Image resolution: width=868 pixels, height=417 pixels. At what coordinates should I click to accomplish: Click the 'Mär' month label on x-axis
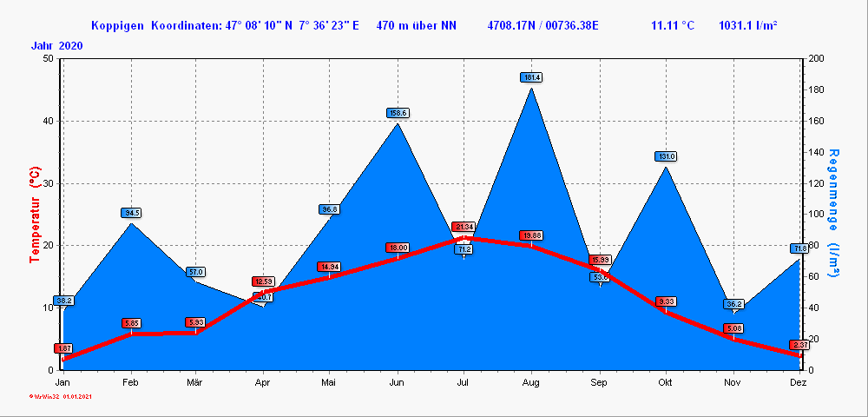pyautogui.click(x=196, y=382)
